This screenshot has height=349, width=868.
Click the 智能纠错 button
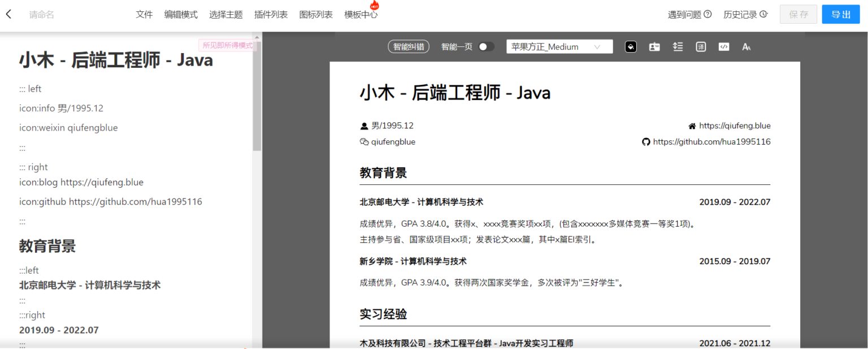pyautogui.click(x=409, y=47)
